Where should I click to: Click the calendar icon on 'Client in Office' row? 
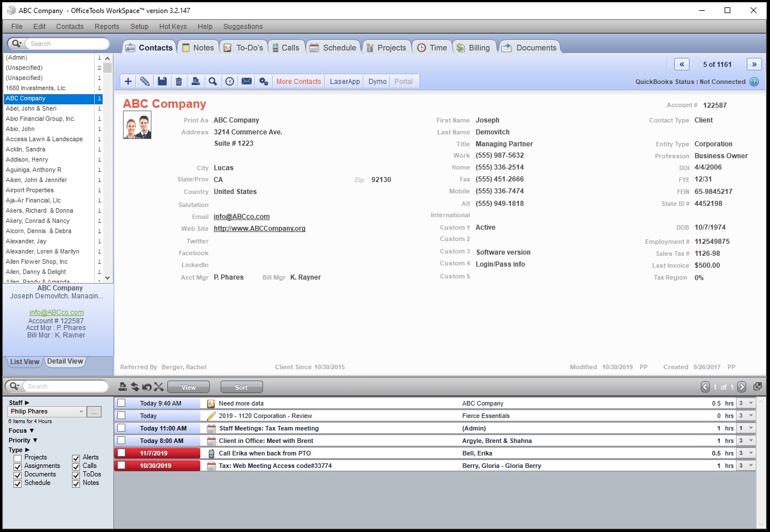tap(211, 441)
